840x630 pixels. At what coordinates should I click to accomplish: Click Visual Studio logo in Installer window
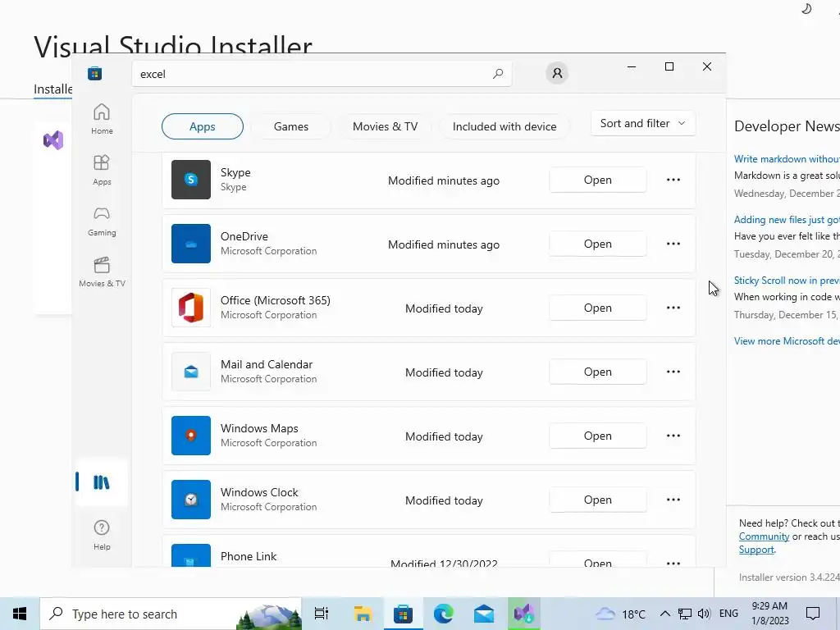point(53,140)
